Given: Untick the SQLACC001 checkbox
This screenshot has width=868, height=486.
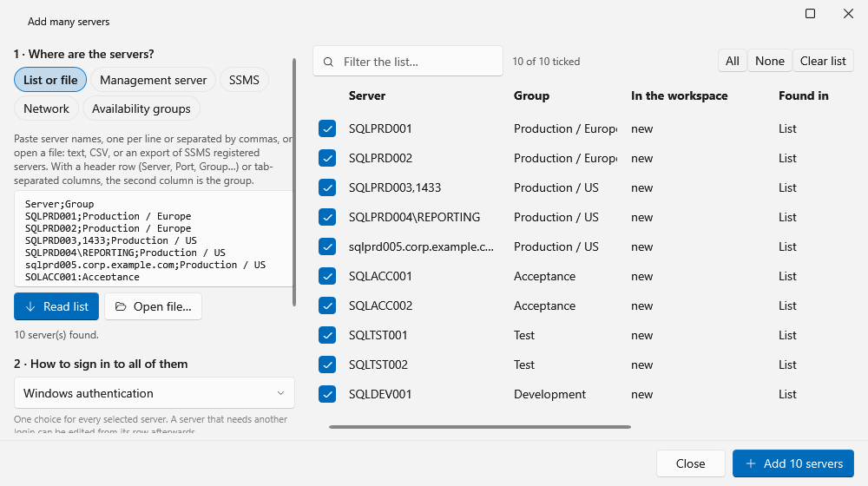Looking at the screenshot, I should click(327, 276).
